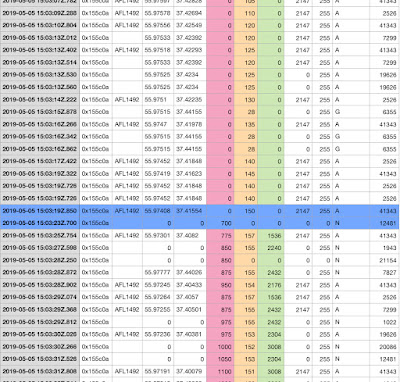Click G flag in 15:03:15Z.878 row

(x=337, y=112)
